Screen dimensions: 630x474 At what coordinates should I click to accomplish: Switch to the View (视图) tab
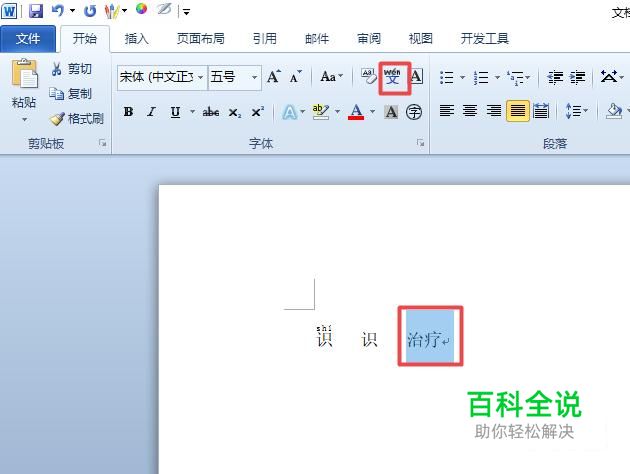421,39
